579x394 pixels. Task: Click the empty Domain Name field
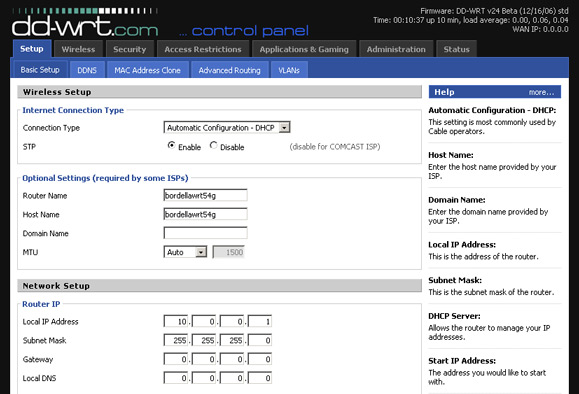pyautogui.click(x=205, y=233)
